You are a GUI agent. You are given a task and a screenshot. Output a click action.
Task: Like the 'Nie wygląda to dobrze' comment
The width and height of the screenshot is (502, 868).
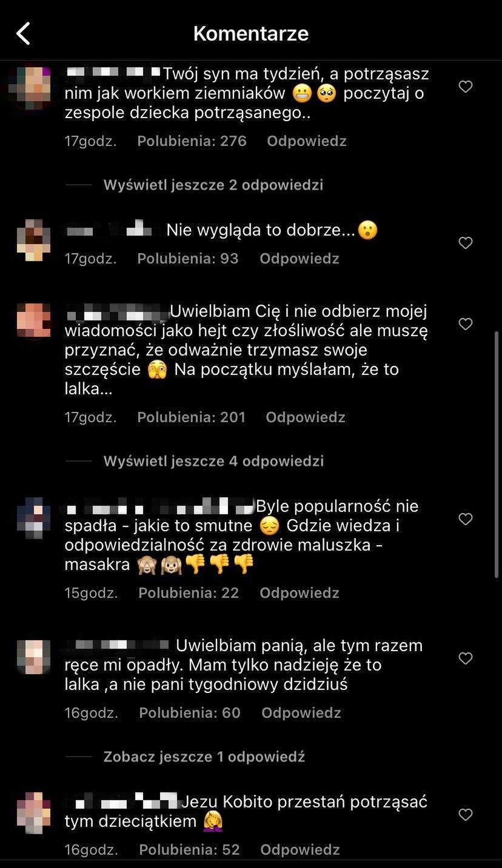click(466, 243)
